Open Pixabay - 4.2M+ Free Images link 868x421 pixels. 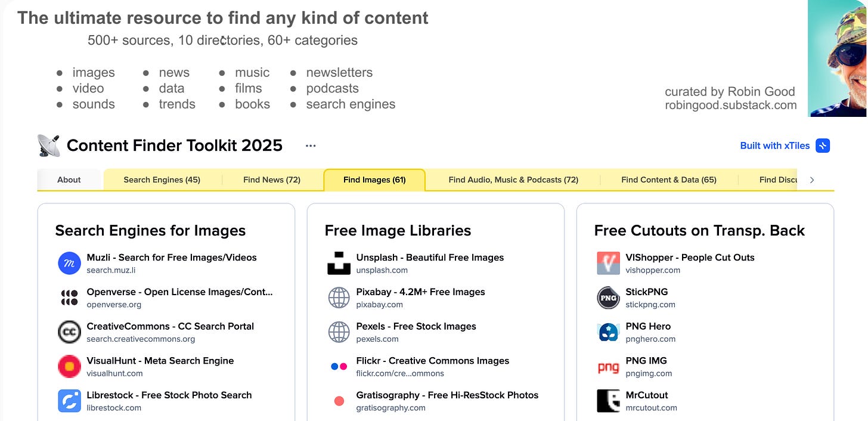click(421, 292)
